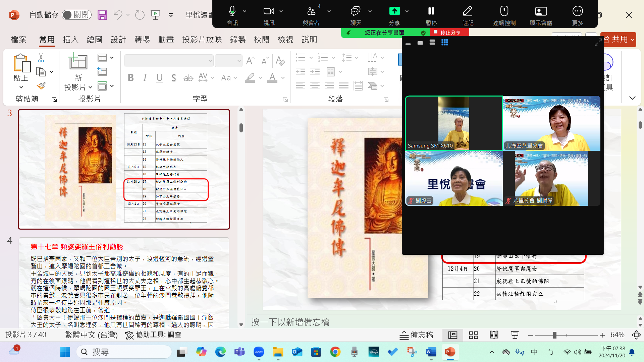Switch Zoom video panel to grid view
Image resolution: width=644 pixels, height=362 pixels.
444,43
